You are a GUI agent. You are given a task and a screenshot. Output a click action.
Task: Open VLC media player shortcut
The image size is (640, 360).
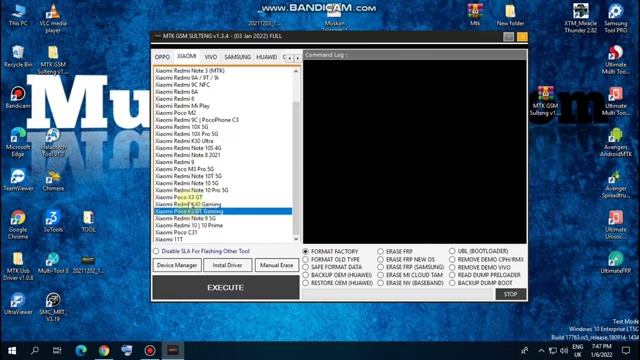click(x=53, y=18)
